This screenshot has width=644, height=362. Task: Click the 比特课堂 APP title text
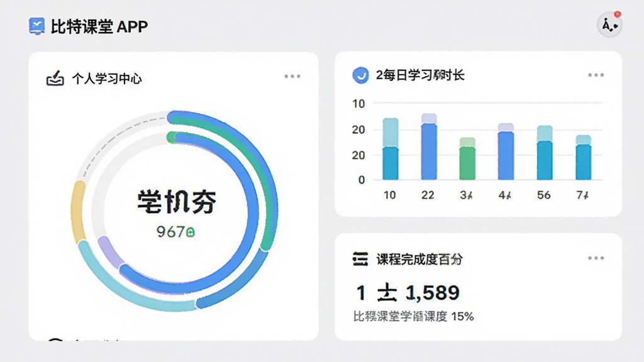pyautogui.click(x=99, y=26)
